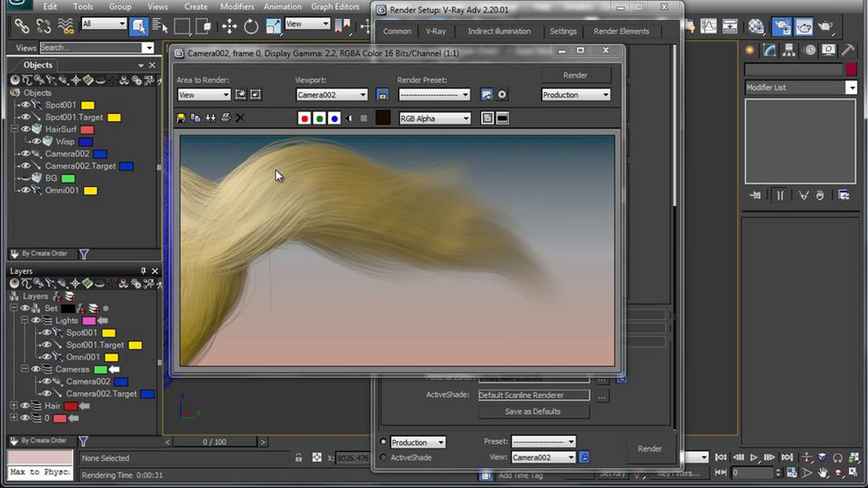
Task: Toggle Window/Crossing selection mode
Action: (x=203, y=26)
